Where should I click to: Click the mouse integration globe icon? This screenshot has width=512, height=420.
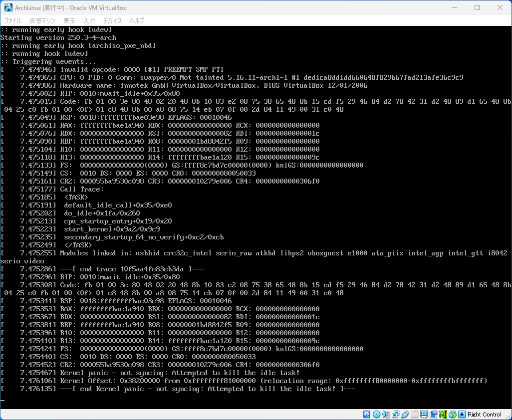453,415
